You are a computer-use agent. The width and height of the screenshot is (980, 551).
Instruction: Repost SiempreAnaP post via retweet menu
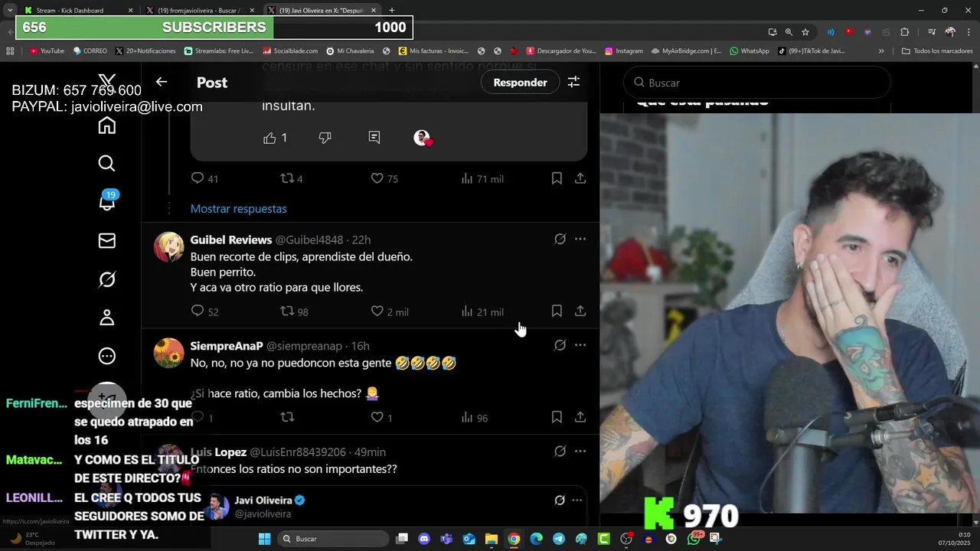coord(288,418)
